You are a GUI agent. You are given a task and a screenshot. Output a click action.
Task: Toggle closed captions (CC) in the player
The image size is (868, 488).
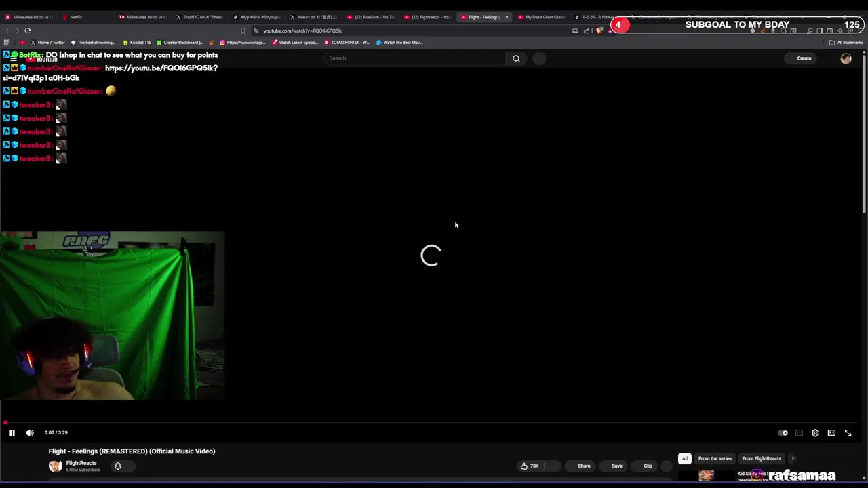point(799,433)
